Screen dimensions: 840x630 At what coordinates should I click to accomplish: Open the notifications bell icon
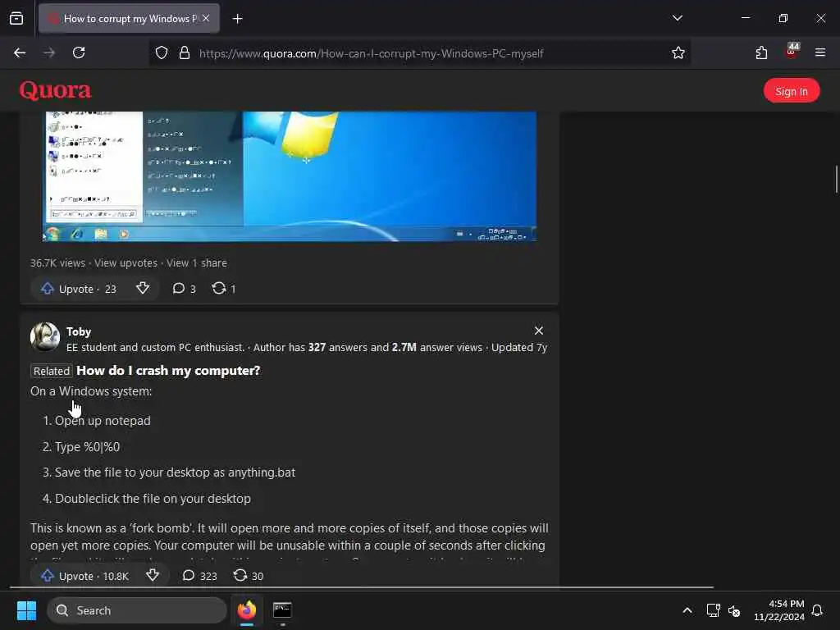tap(818, 610)
